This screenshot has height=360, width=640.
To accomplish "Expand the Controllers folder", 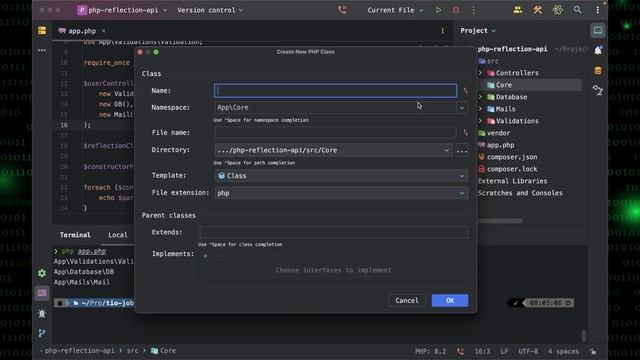I will pyautogui.click(x=480, y=73).
